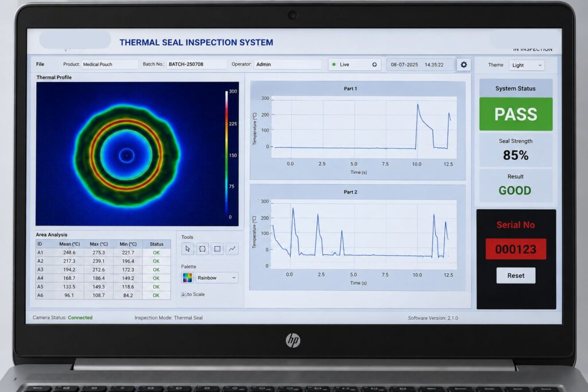Click the circle icon in Live box
Viewport: 588px width, 392px height.
374,64
